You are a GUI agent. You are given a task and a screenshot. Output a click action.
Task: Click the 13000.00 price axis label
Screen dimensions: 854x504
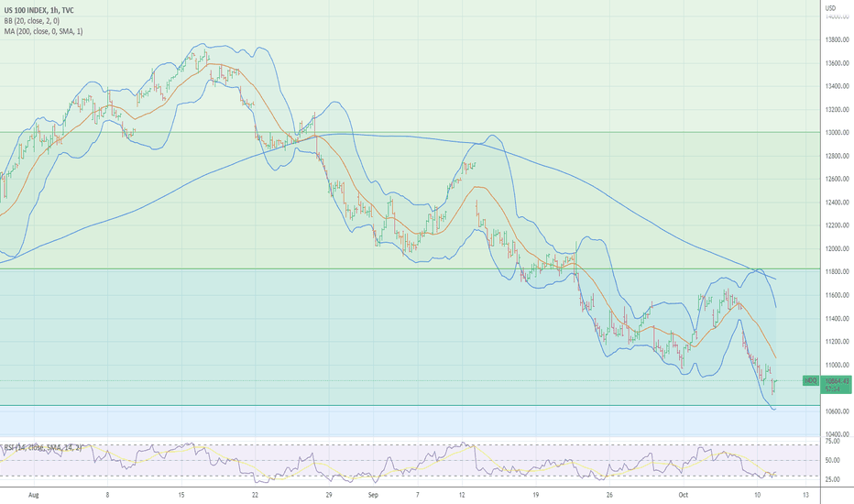[x=838, y=132]
